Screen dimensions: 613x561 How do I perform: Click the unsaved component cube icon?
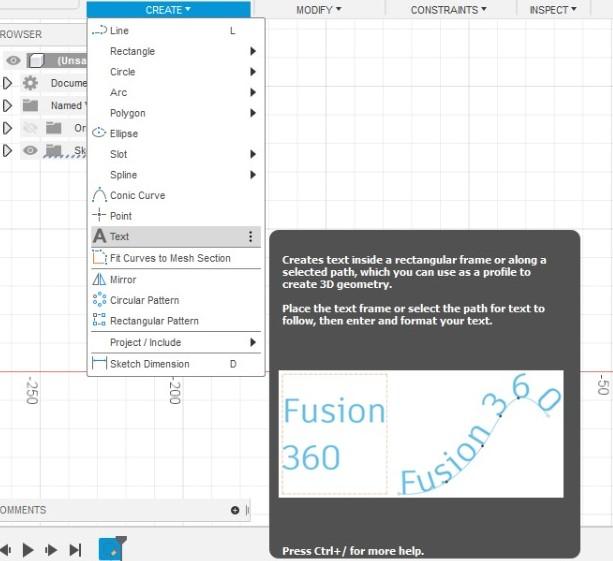pyautogui.click(x=36, y=61)
